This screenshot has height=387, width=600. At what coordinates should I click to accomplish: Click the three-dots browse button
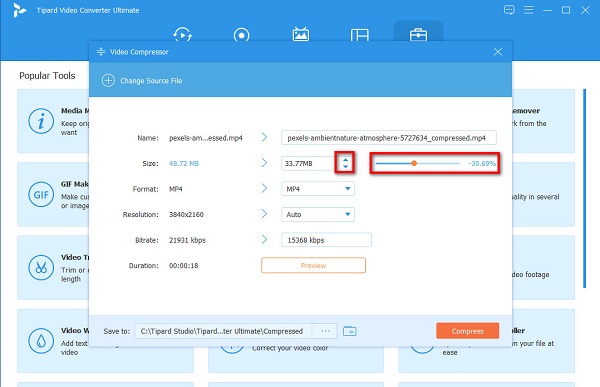(x=325, y=331)
